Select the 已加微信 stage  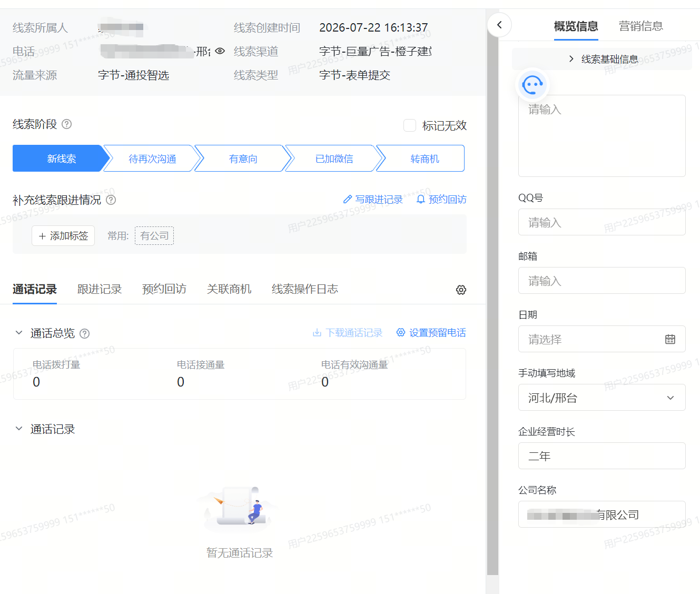[334, 159]
